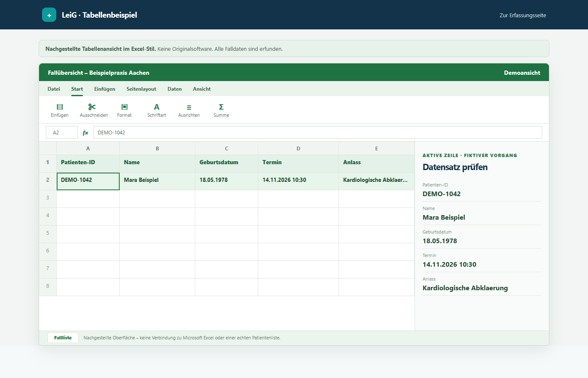The width and height of the screenshot is (588, 378).
Task: Click the Ausschneiden scissors icon
Action: (92, 107)
